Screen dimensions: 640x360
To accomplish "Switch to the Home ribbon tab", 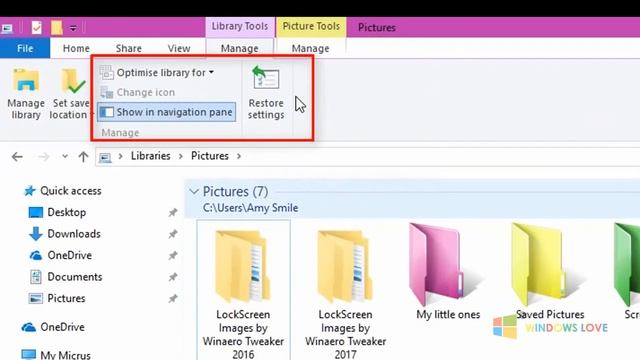I will [76, 48].
